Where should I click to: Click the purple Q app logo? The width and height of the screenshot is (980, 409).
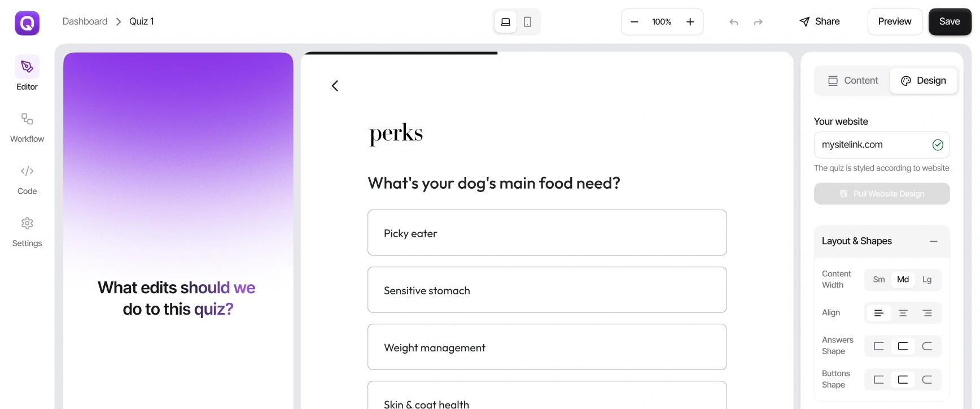(27, 23)
